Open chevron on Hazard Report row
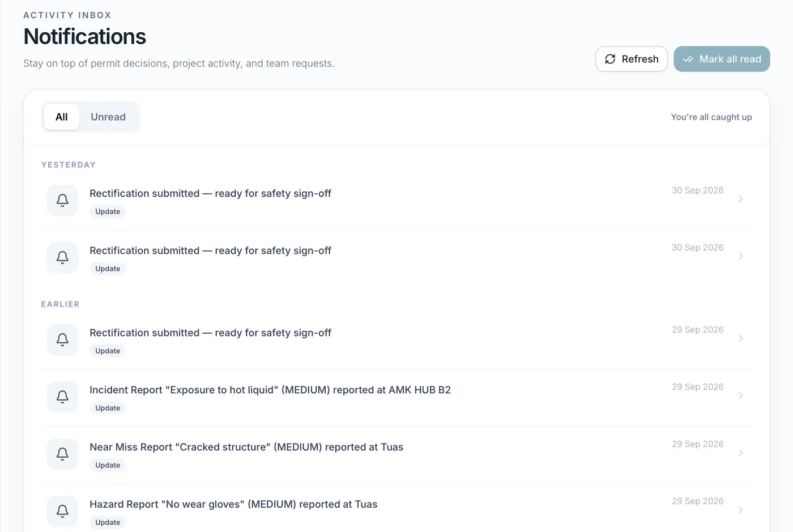This screenshot has height=532, width=793. click(740, 510)
